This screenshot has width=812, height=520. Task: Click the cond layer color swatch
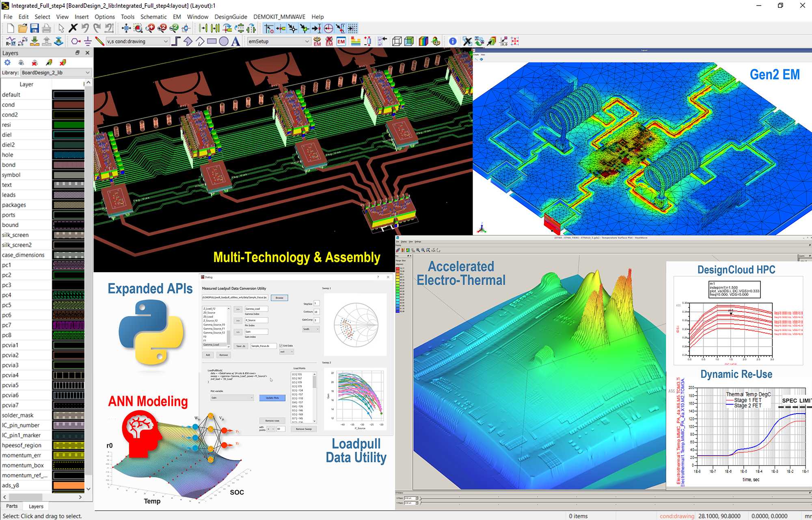(x=68, y=104)
